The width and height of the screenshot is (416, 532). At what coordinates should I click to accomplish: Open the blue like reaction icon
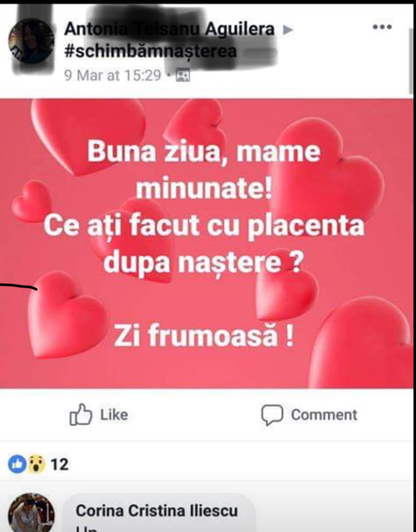tap(17, 464)
